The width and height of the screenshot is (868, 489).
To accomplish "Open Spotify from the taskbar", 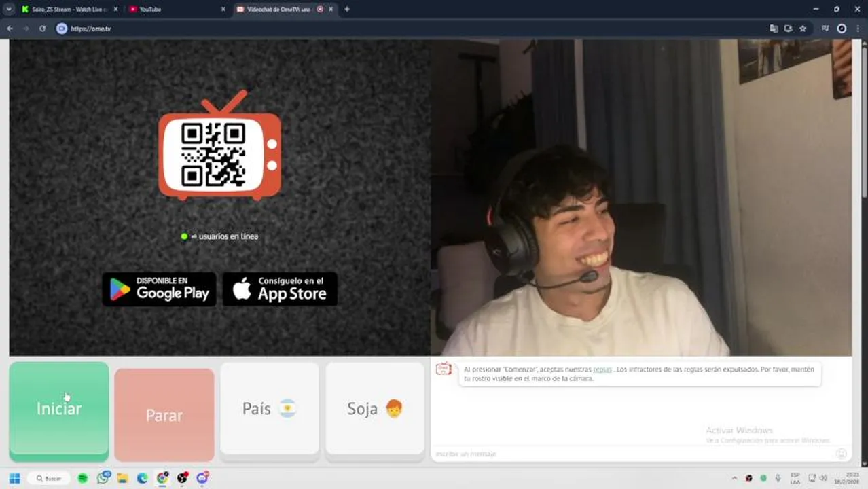I will click(x=83, y=478).
